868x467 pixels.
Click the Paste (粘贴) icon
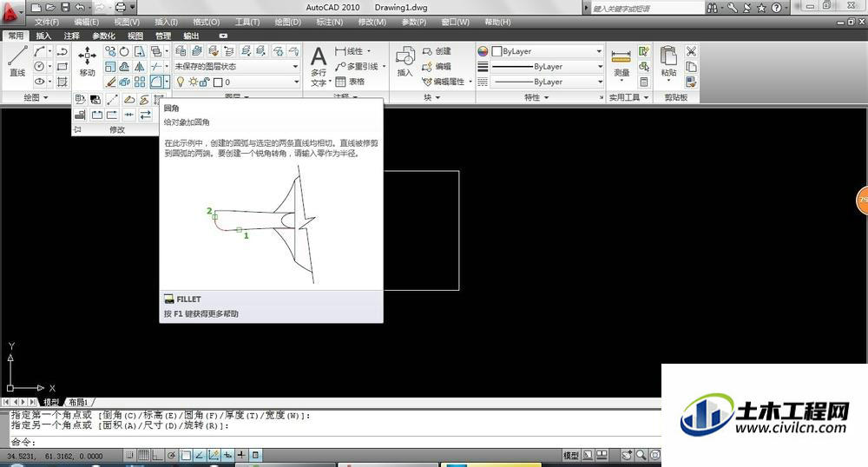click(668, 62)
